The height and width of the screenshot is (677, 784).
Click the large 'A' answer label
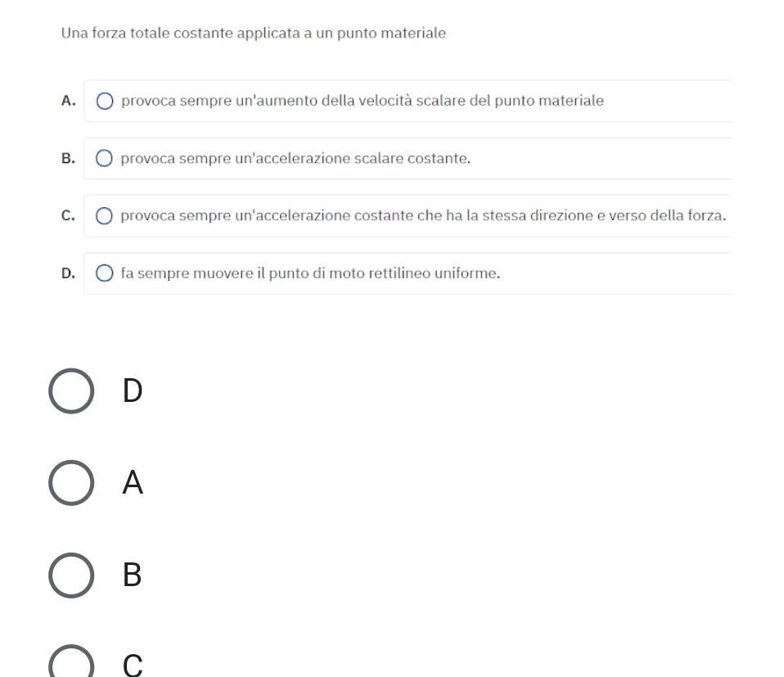133,482
